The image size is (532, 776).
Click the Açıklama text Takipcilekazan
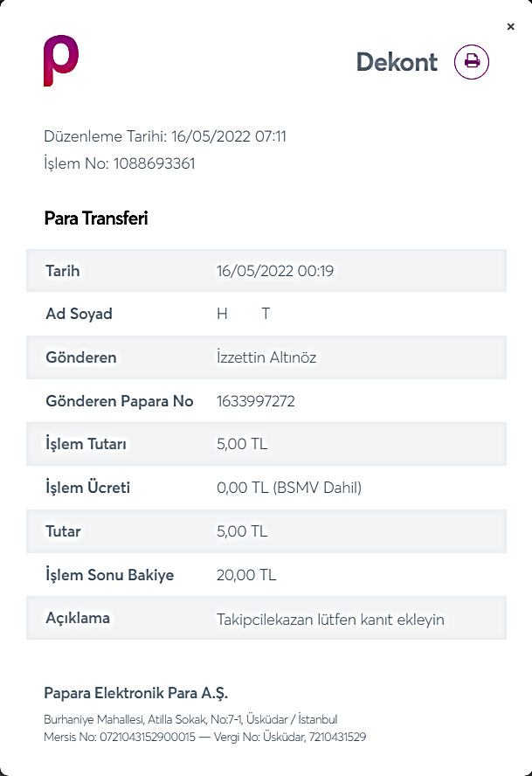265,620
